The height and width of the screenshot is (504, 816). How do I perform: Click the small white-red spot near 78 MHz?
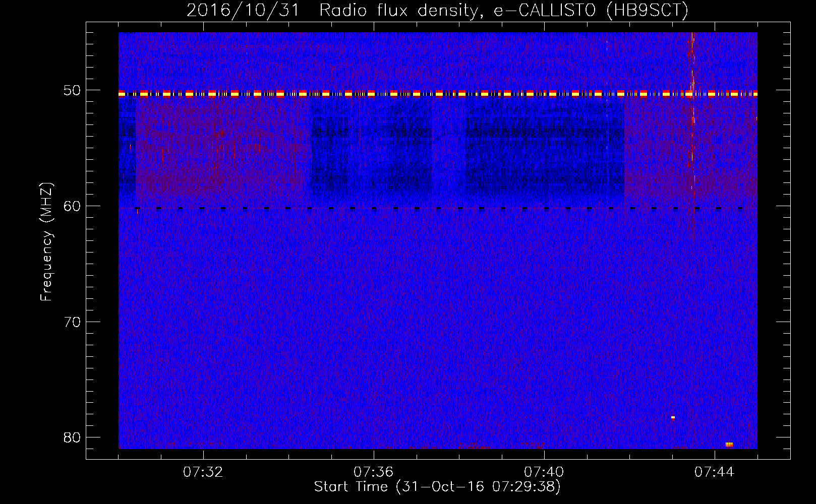(x=673, y=417)
